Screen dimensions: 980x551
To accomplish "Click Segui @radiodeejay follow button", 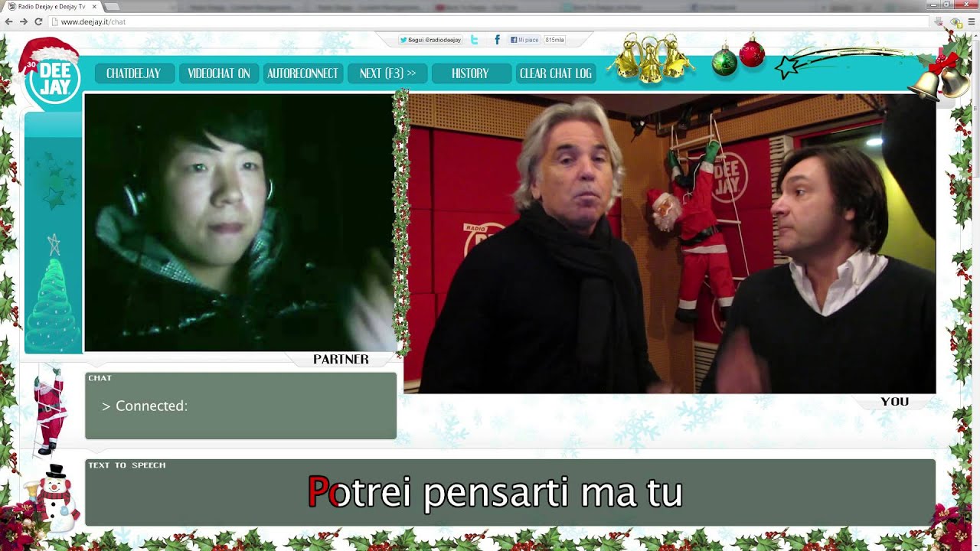I will pyautogui.click(x=430, y=40).
